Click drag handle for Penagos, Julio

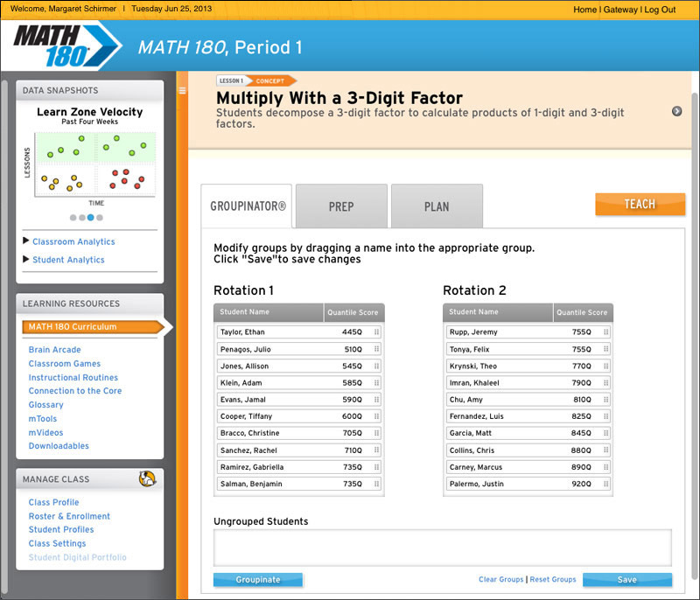[x=377, y=349]
